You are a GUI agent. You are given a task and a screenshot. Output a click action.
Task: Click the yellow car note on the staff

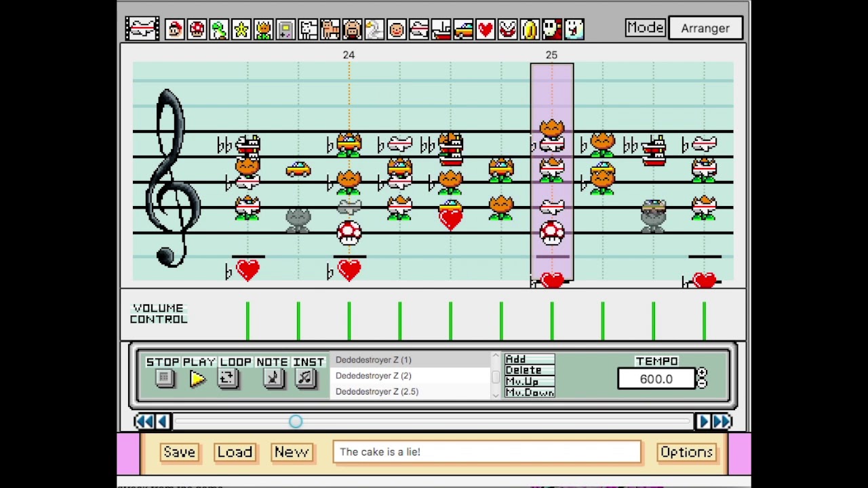298,169
